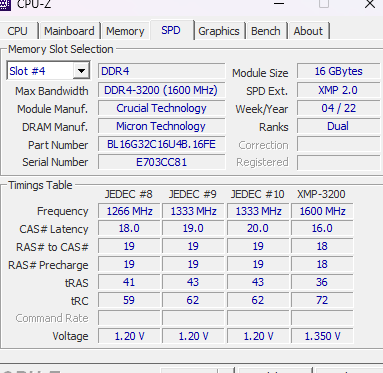
Task: Click the JEDEC #8 Command Rate empty cell
Action: [129, 318]
